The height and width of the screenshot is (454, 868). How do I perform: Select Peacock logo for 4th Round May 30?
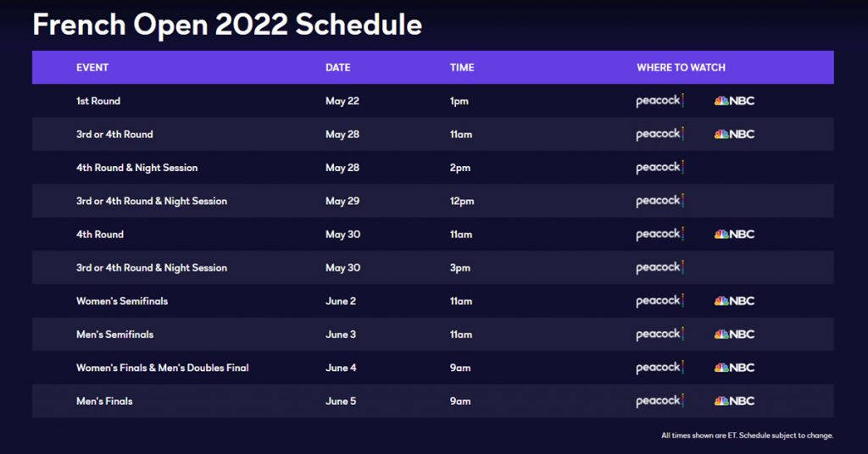coord(659,234)
